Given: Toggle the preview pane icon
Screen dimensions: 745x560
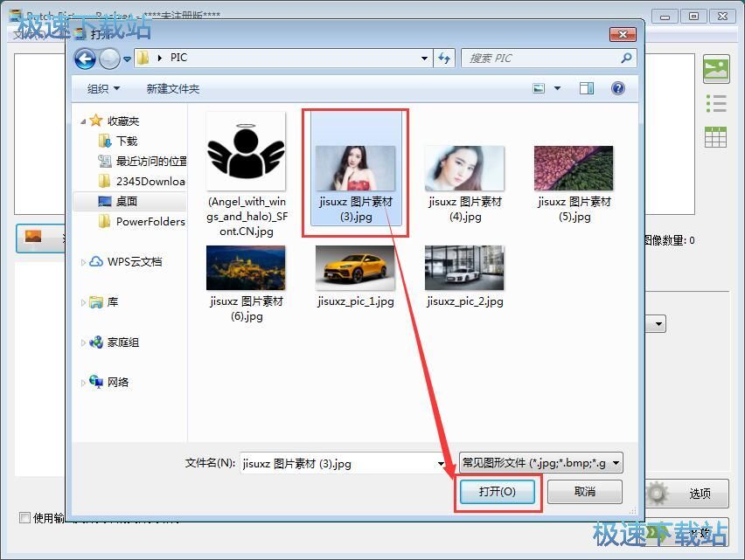Looking at the screenshot, I should pos(587,88).
